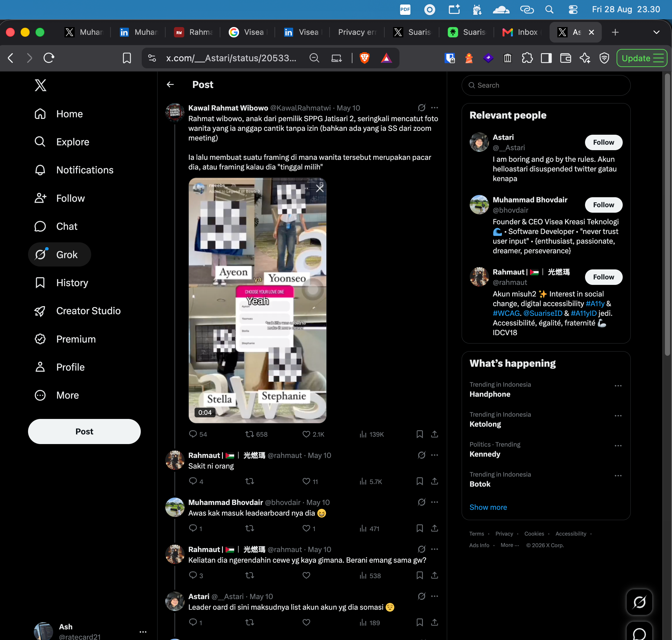Click Show more under What's happening
This screenshot has width=672, height=640.
tap(488, 507)
